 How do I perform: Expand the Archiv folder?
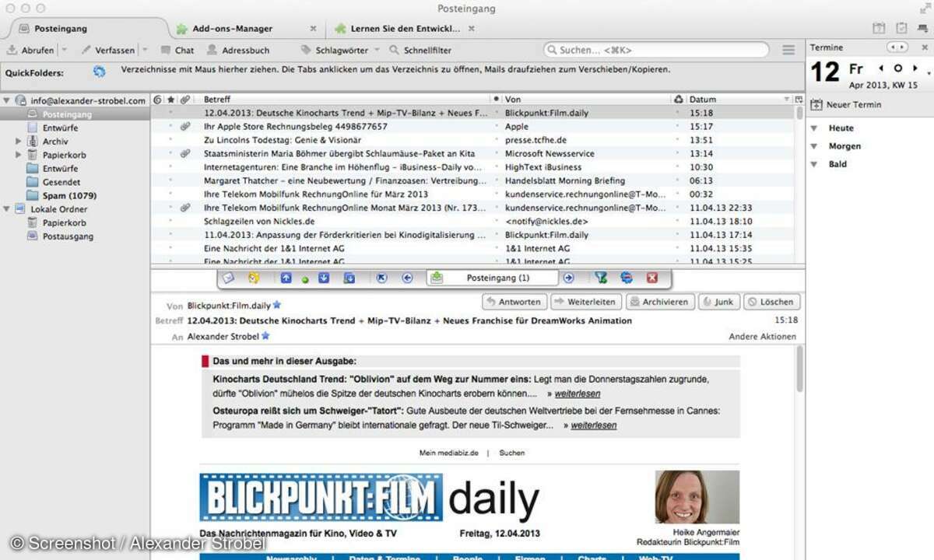tap(19, 142)
